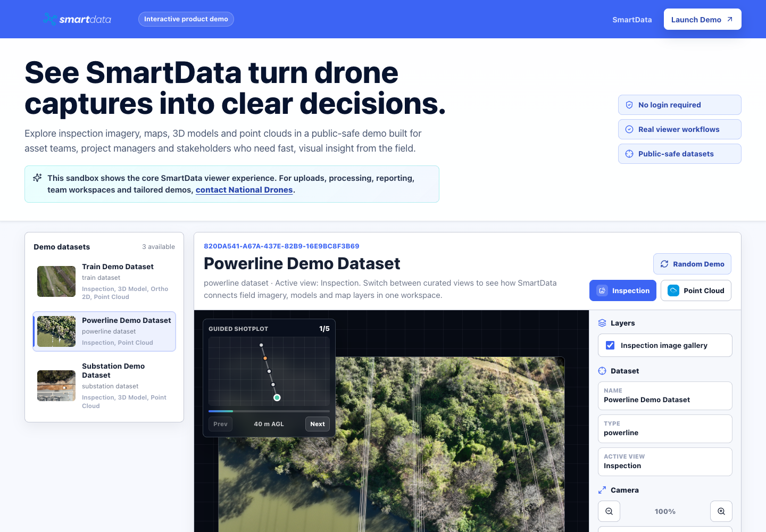Select the green active shot marker
Viewport: 766px width, 532px height.
(277, 397)
